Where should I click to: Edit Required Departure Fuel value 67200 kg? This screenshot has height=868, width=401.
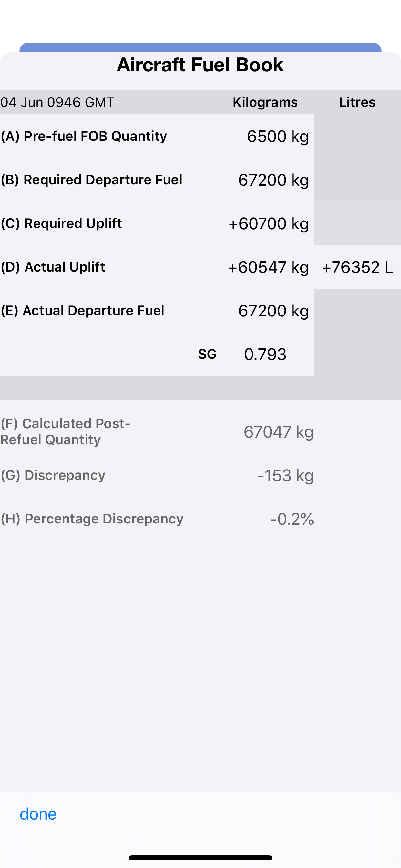click(273, 180)
